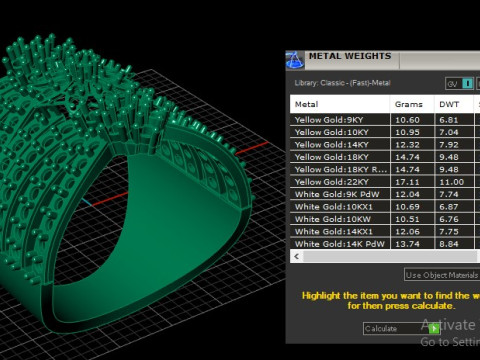This screenshot has height=360, width=480.
Task: Sort by the Metal column header
Action: coord(340,104)
